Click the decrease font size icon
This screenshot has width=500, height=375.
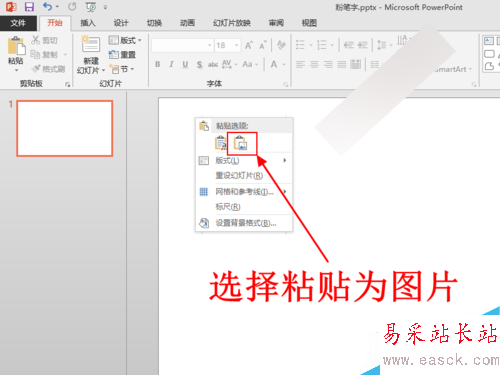(x=263, y=46)
